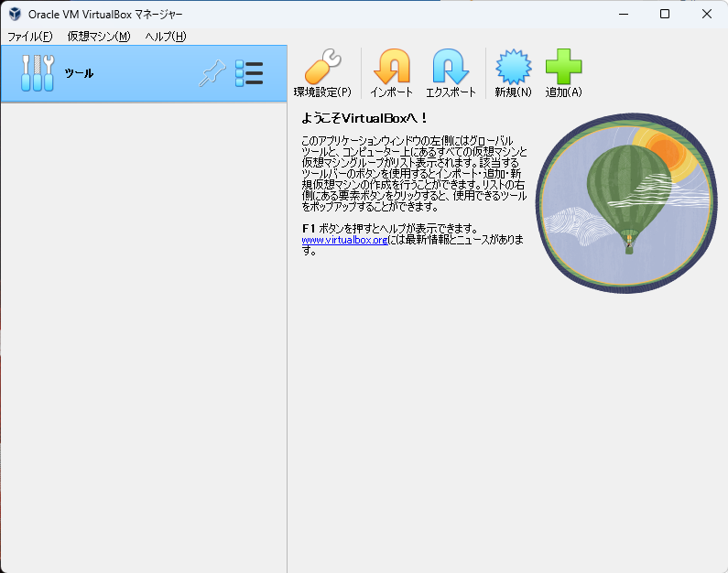This screenshot has height=573, width=728.
Task: Open the tools list menu icon
Action: 249,73
